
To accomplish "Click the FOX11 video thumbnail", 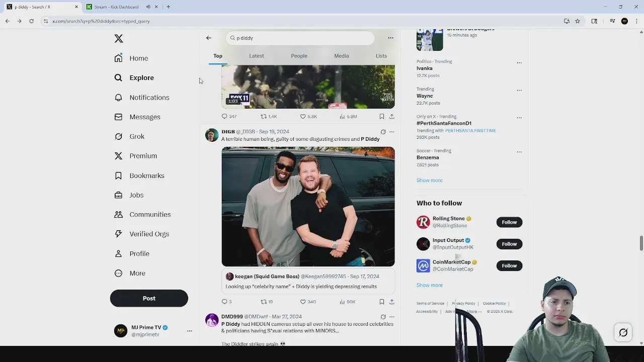I will coord(308,86).
